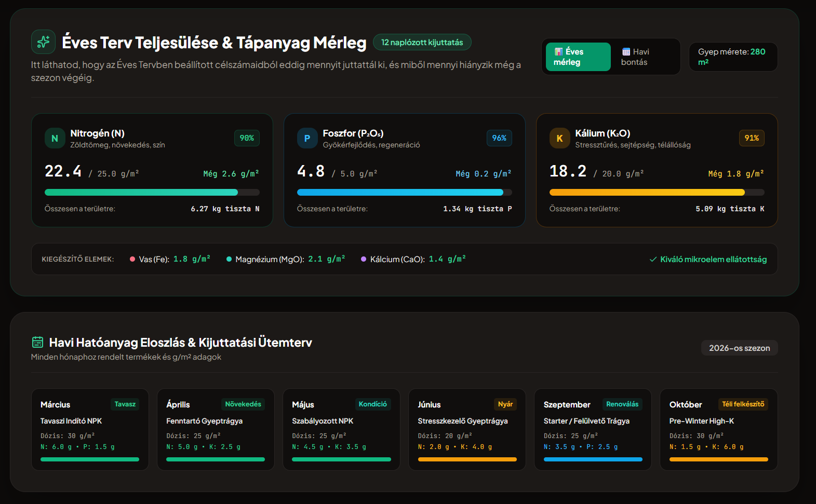Click the pink dot next to Vas (Fe)
This screenshot has height=504, width=816.
click(132, 259)
